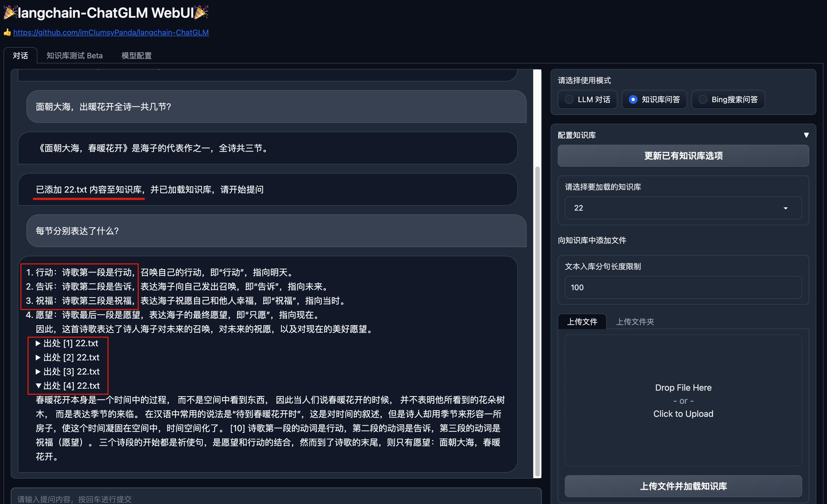Image resolution: width=827 pixels, height=504 pixels.
Task: Switch to the 上传文件夹 tab
Action: pos(635,321)
